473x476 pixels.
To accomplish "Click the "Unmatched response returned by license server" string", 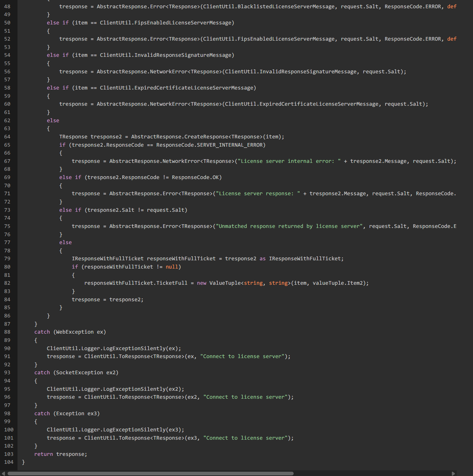I will [x=289, y=226].
